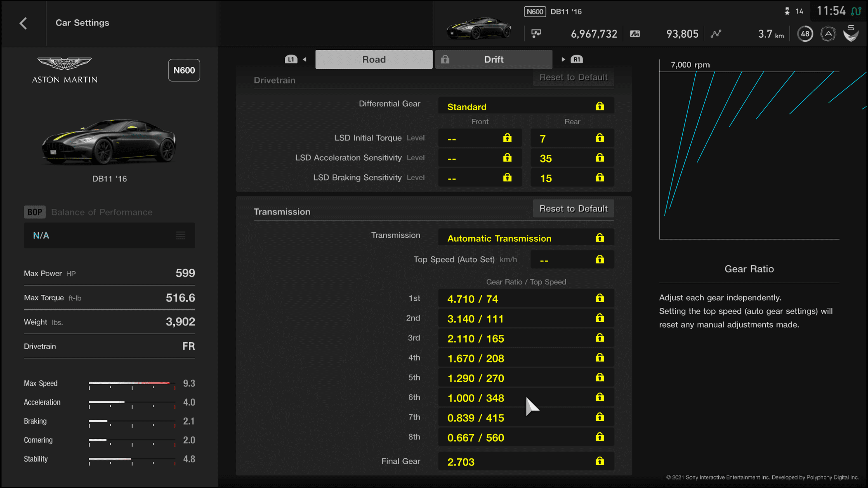Screen dimensions: 868x488
Task: Click the Max Speed rating bar
Action: (132, 385)
